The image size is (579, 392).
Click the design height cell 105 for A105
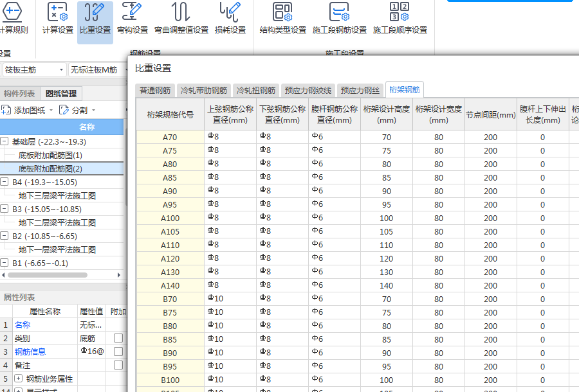click(386, 231)
